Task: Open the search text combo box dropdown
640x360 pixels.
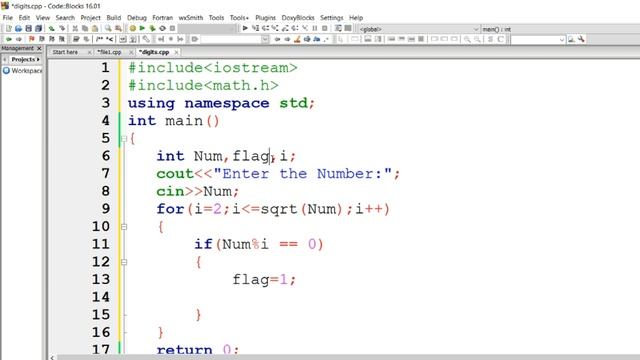Action: point(265,39)
